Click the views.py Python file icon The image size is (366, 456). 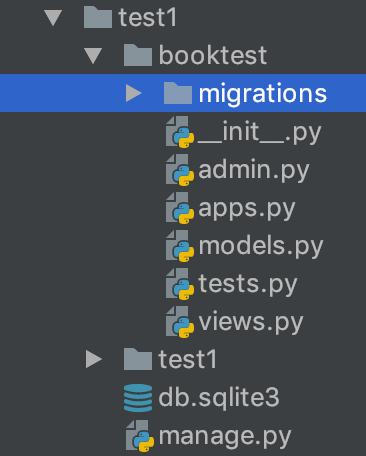[x=180, y=322]
